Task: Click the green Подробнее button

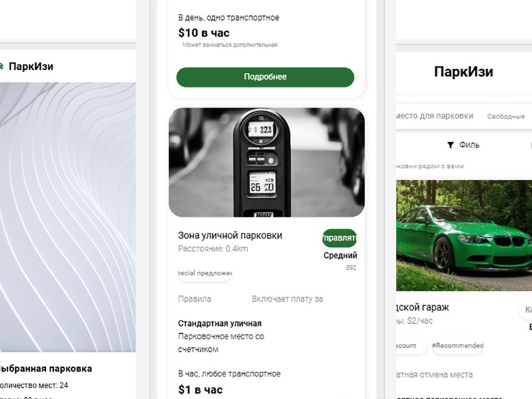Action: (x=265, y=77)
